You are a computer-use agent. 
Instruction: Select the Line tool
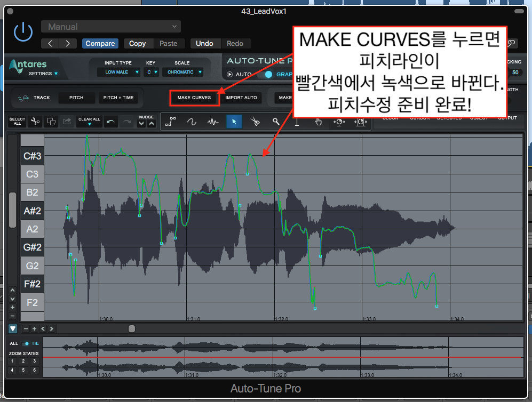point(170,122)
